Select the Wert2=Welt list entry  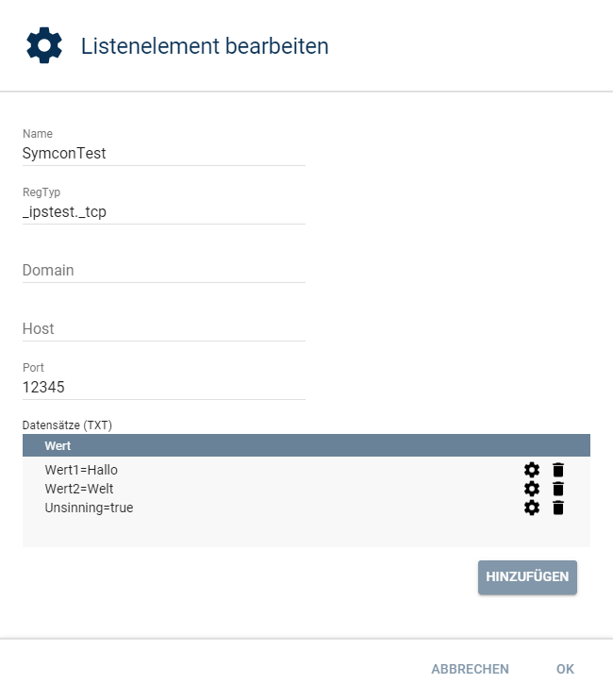[x=78, y=489]
